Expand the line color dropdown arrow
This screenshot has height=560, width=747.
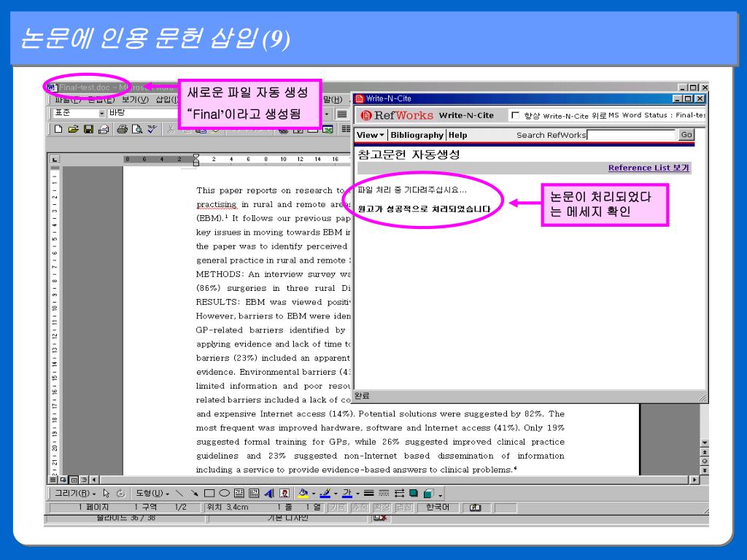pyautogui.click(x=336, y=494)
